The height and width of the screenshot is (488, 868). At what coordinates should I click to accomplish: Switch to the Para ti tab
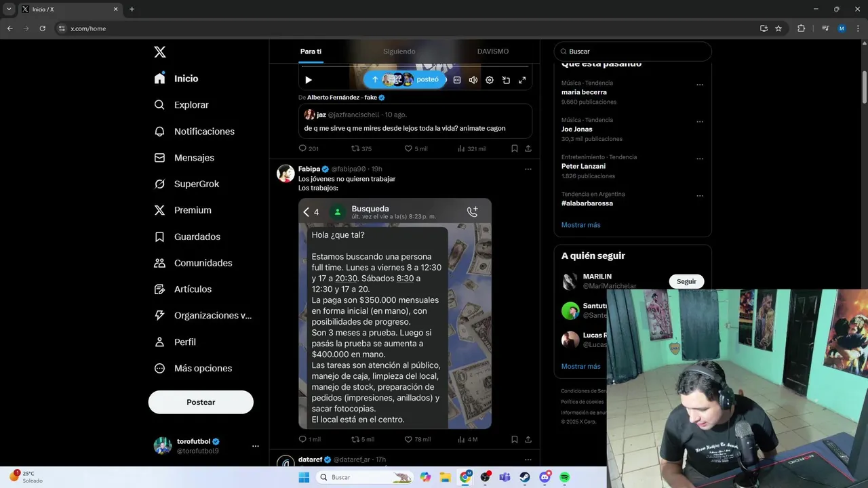311,52
